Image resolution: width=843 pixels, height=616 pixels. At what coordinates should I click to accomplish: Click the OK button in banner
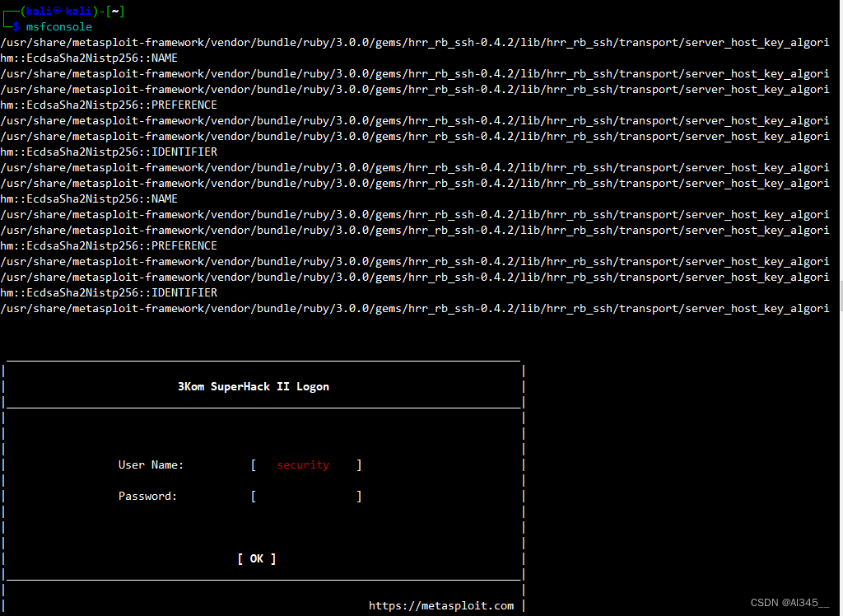[257, 559]
